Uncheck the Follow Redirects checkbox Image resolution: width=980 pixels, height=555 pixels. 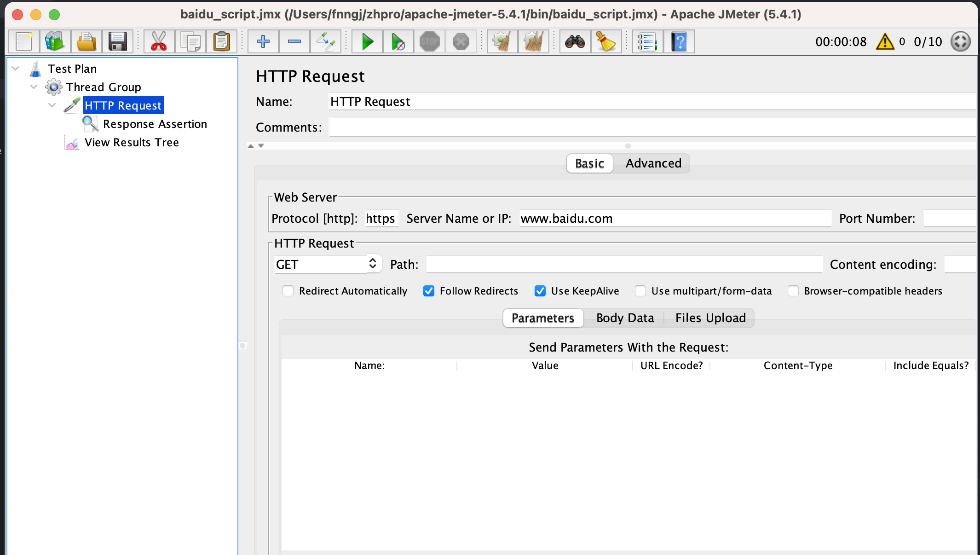[x=429, y=291]
